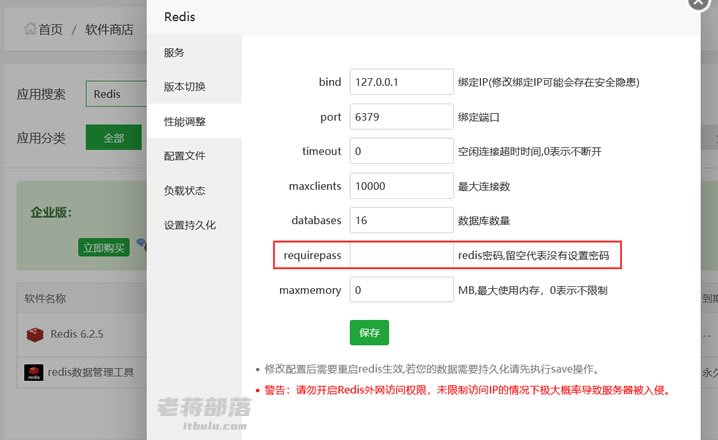
Task: Click the bind field label
Action: [x=330, y=82]
